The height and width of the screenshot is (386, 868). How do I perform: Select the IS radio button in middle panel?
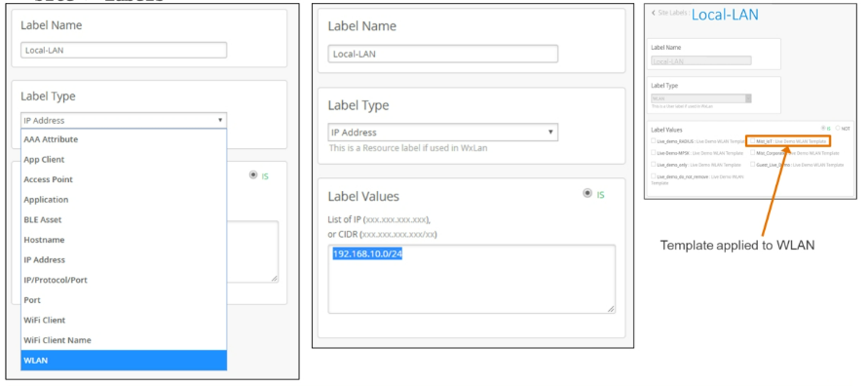click(x=587, y=193)
